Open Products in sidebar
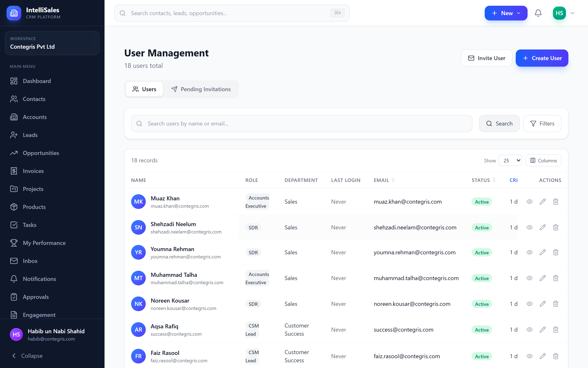The width and height of the screenshot is (588, 368). pos(52,207)
